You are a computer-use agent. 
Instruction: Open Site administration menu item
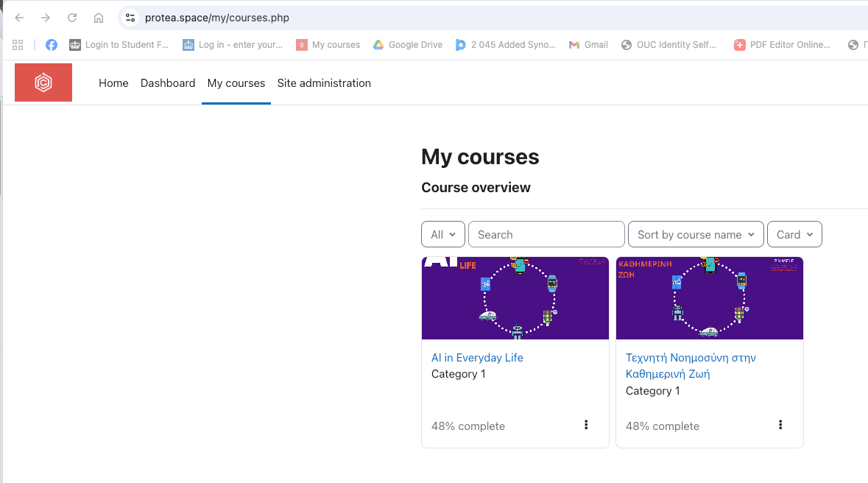point(324,83)
